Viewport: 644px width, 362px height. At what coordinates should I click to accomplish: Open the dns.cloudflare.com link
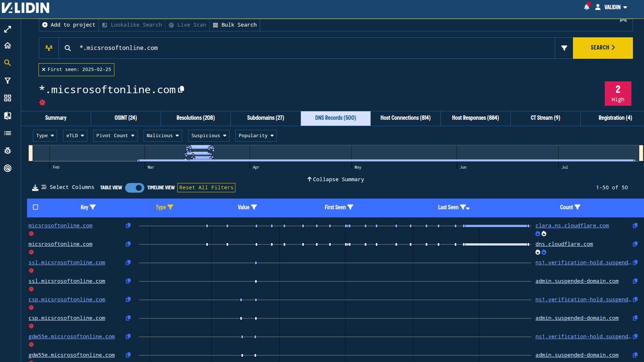[564, 244]
